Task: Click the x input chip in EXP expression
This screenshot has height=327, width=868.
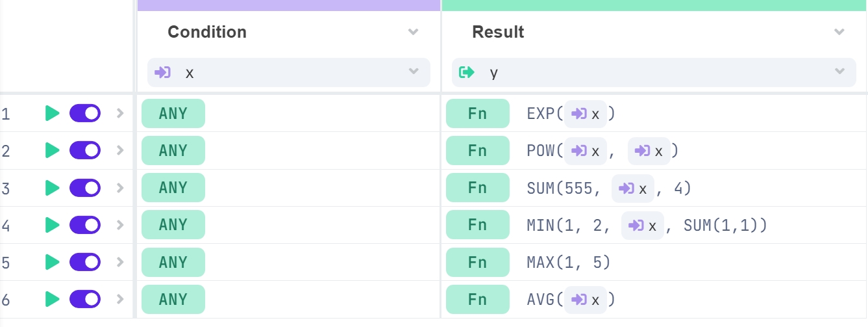Action: click(x=585, y=114)
